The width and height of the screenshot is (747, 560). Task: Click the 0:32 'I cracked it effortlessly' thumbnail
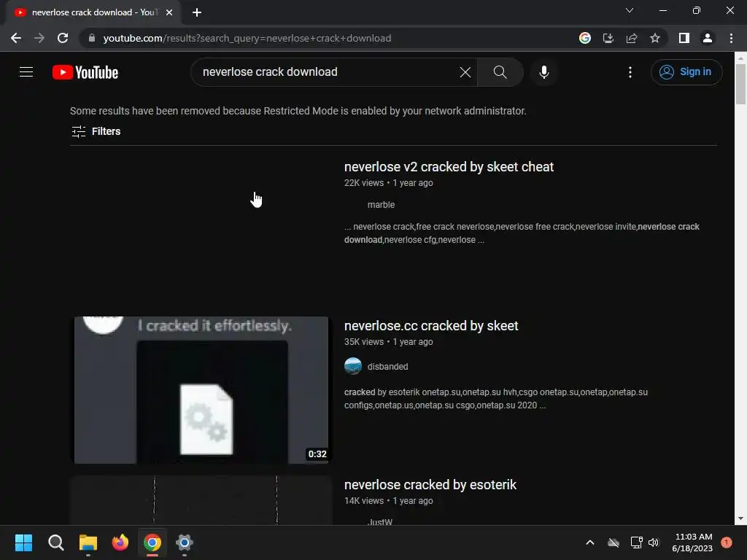201,389
